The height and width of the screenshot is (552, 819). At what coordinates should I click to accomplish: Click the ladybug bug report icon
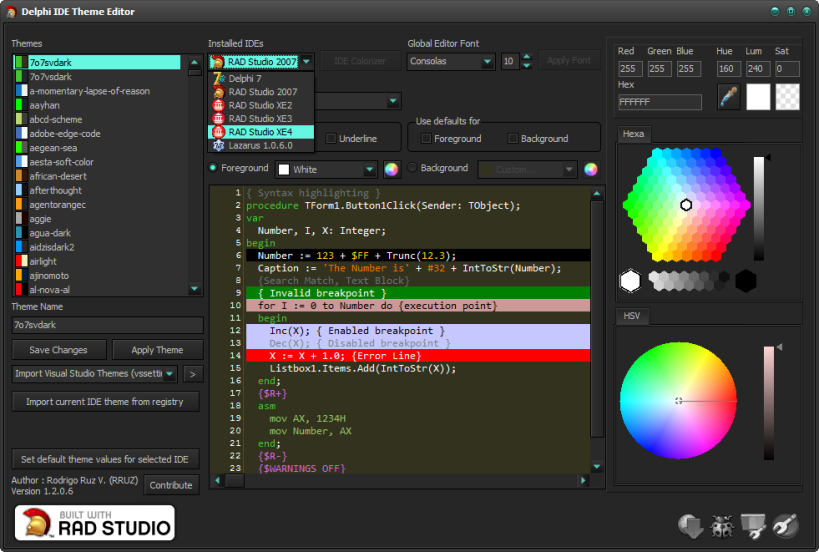pos(722,525)
